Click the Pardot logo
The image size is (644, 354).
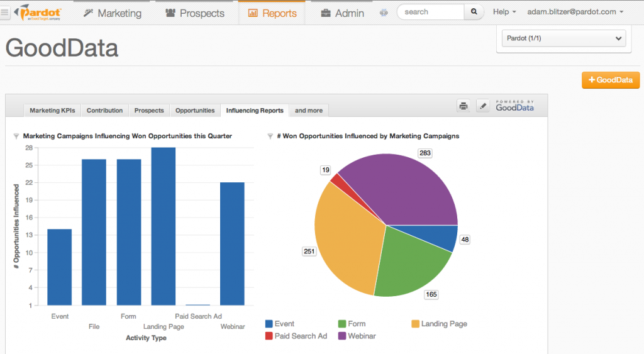[x=38, y=13]
